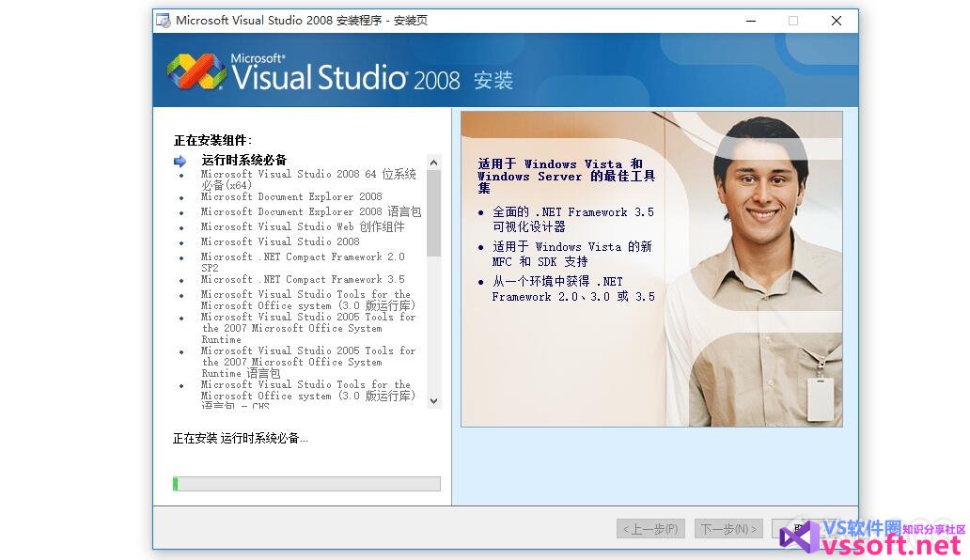Image resolution: width=970 pixels, height=560 pixels.
Task: Click the 下一步(N) button
Action: click(x=728, y=528)
